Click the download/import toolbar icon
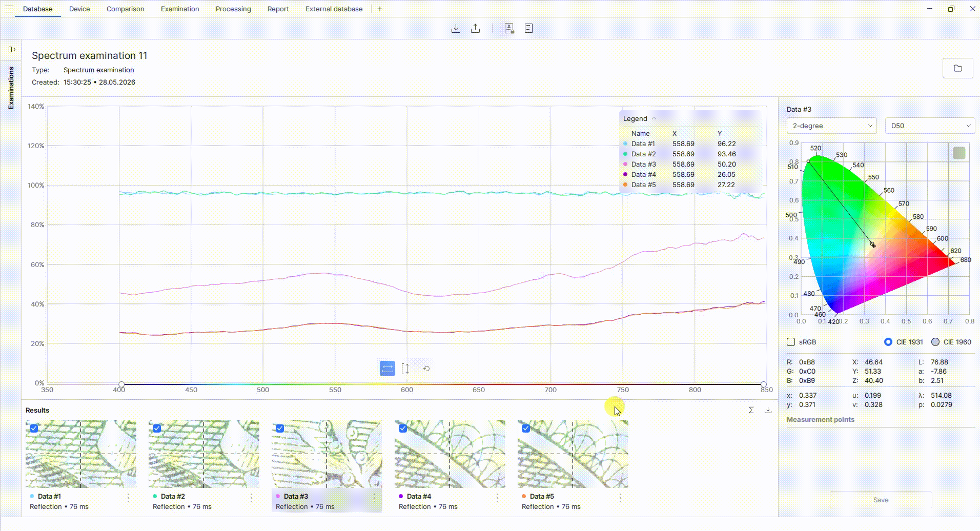980x531 pixels. click(x=456, y=29)
